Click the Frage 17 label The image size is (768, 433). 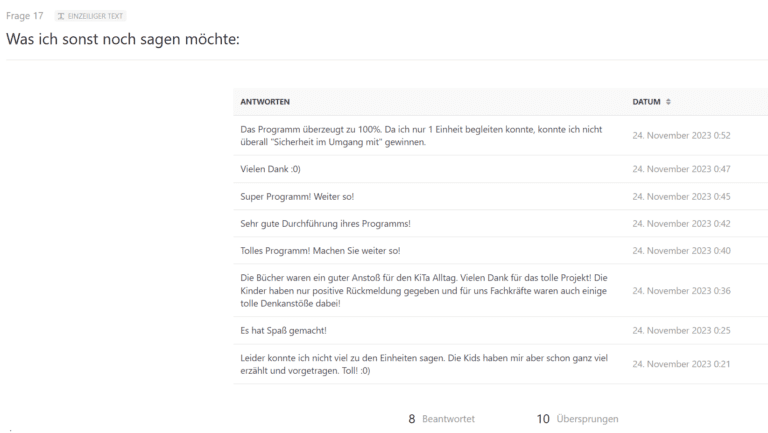24,16
